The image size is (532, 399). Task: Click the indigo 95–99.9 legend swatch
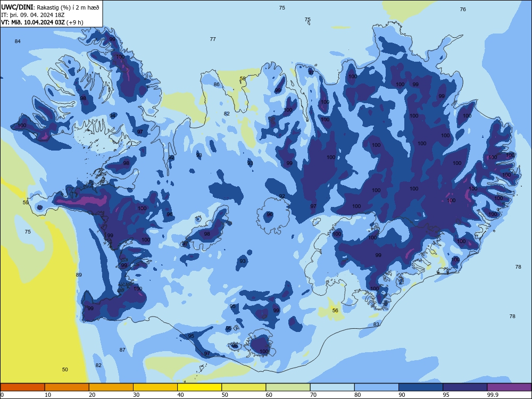pyautogui.click(x=465, y=387)
